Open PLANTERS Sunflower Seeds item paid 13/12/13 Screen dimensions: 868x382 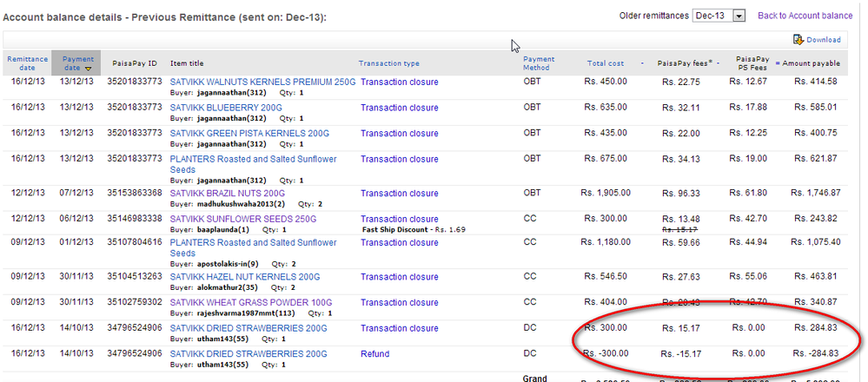coord(253,164)
